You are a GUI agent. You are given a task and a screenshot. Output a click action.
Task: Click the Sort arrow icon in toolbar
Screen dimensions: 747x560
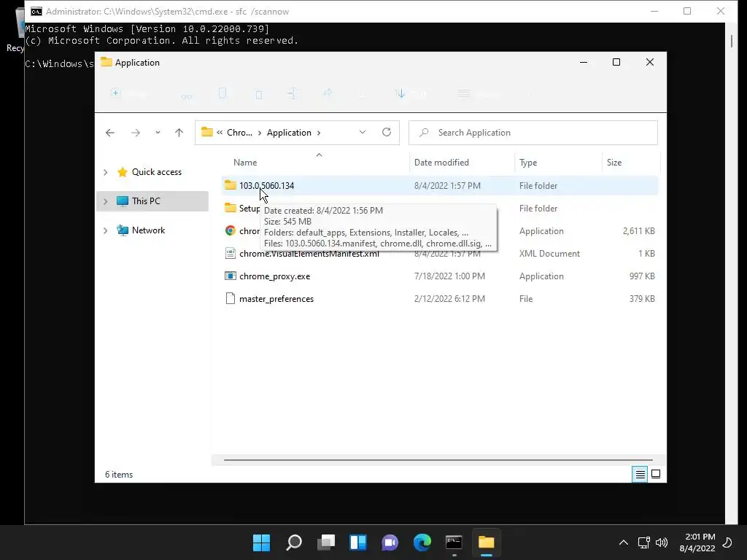[x=400, y=93]
